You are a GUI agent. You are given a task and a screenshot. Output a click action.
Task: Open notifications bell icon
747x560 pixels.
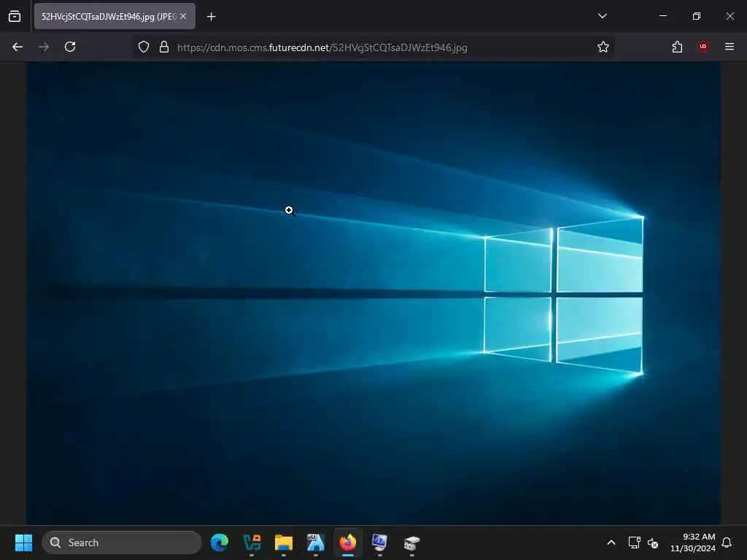click(727, 542)
